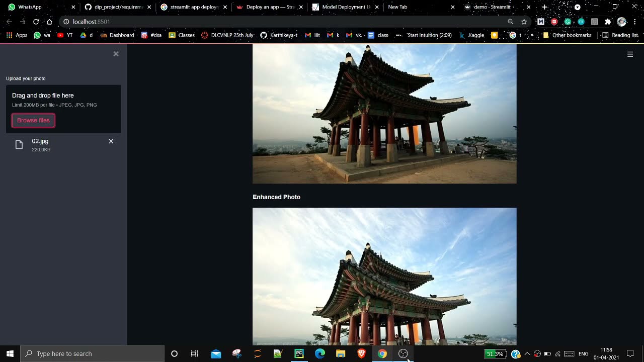Show hidden system tray icons

point(527,353)
